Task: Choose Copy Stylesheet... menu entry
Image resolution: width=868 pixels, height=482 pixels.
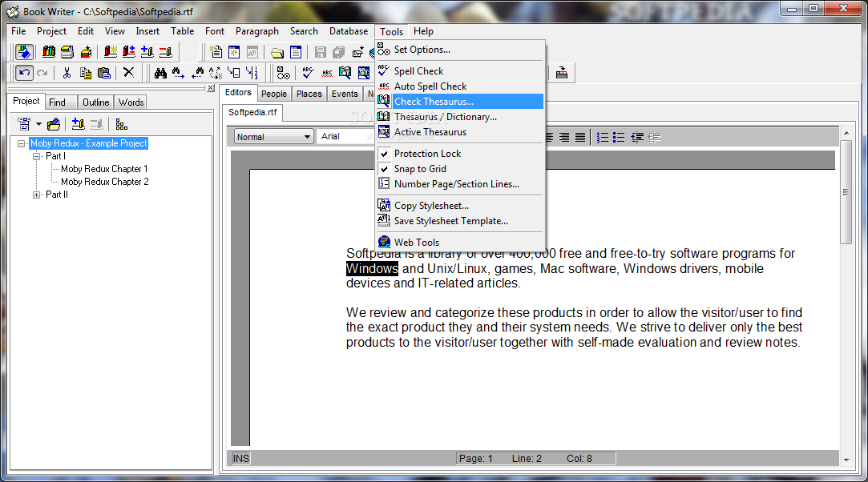Action: coord(461,206)
